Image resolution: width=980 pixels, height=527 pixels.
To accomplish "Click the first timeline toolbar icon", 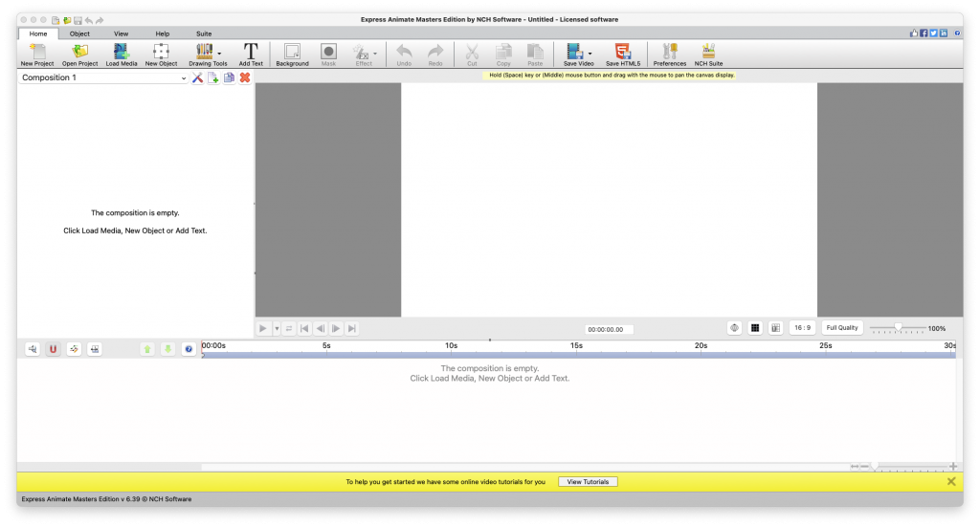I will pos(33,349).
